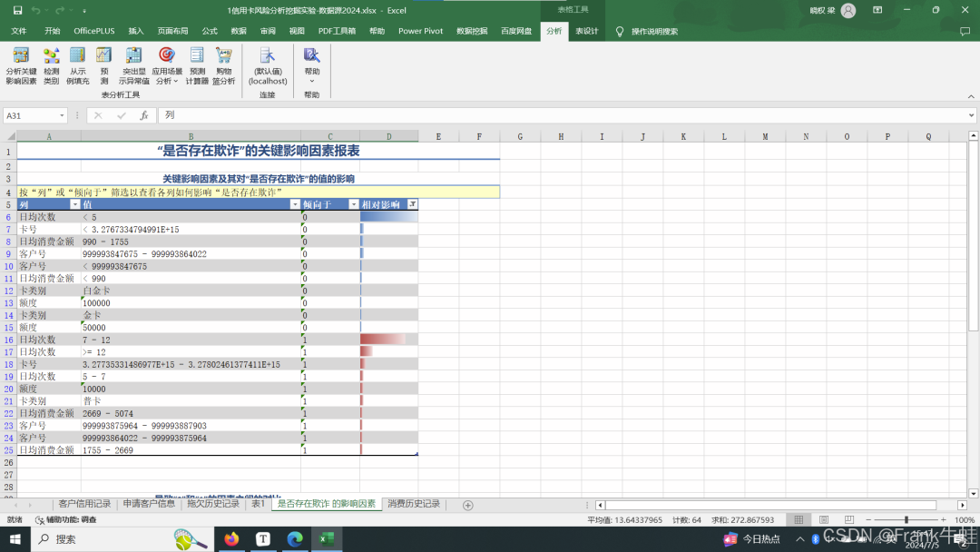Select Fill From Example (从示例填充) tool
The image size is (980, 552).
tap(78, 56)
